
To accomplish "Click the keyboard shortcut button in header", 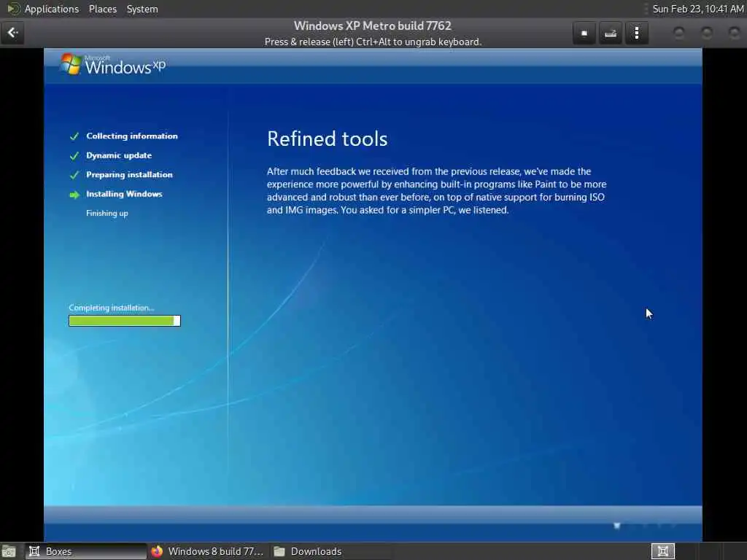I will click(611, 34).
